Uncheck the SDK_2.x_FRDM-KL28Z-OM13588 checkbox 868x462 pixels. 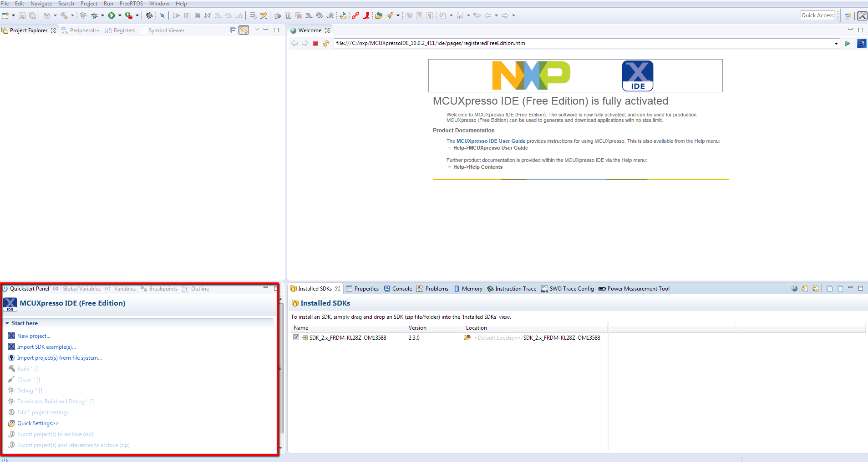(x=296, y=337)
